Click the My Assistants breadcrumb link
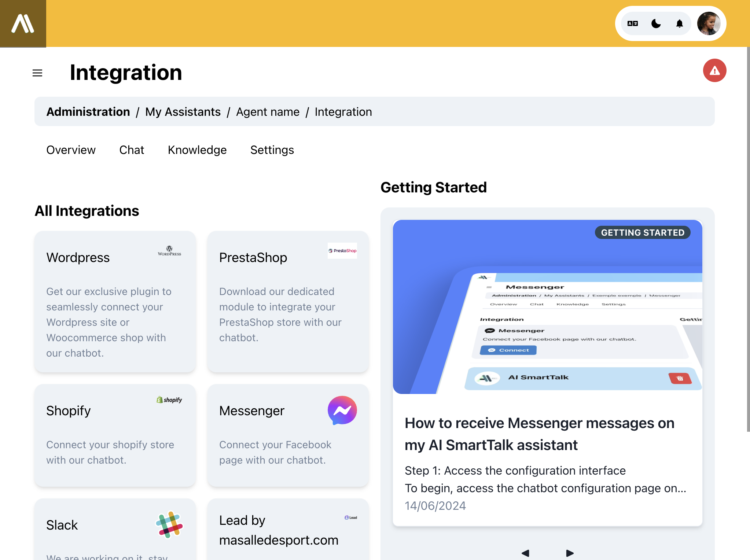Viewport: 750px width, 560px height. [183, 111]
